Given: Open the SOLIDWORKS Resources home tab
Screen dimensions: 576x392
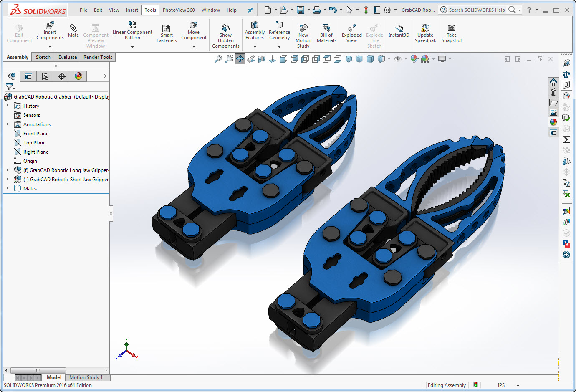Looking at the screenshot, I should [x=553, y=82].
